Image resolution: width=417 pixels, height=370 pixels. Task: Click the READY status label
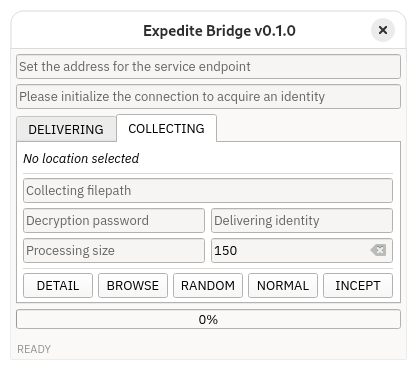click(34, 349)
